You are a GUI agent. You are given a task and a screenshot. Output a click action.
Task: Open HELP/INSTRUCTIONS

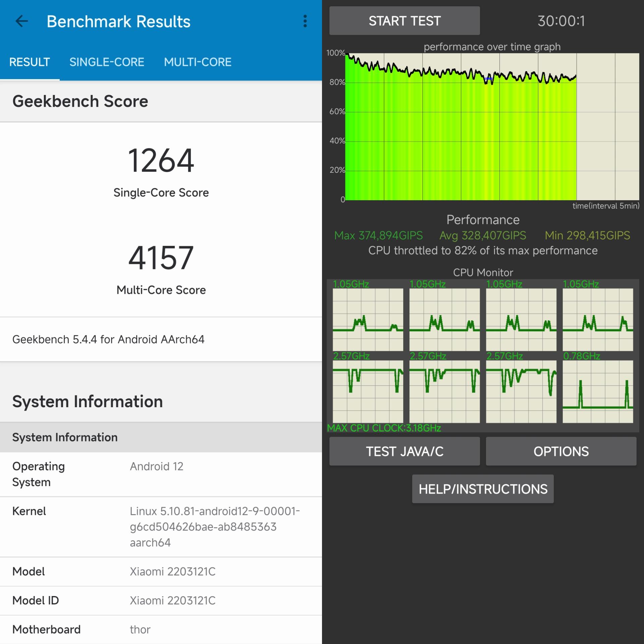point(483,489)
